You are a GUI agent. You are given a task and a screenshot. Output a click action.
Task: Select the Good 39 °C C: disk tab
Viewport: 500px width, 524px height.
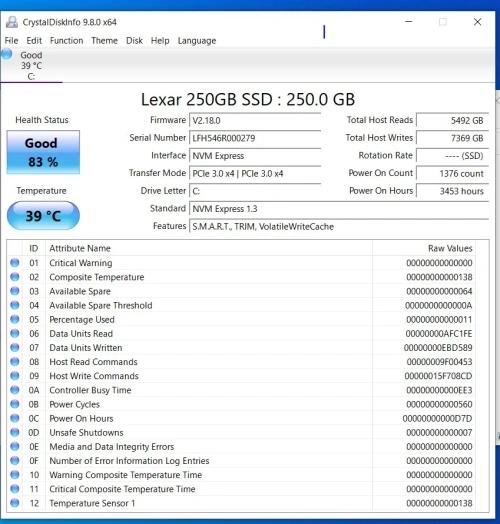pyautogui.click(x=31, y=66)
